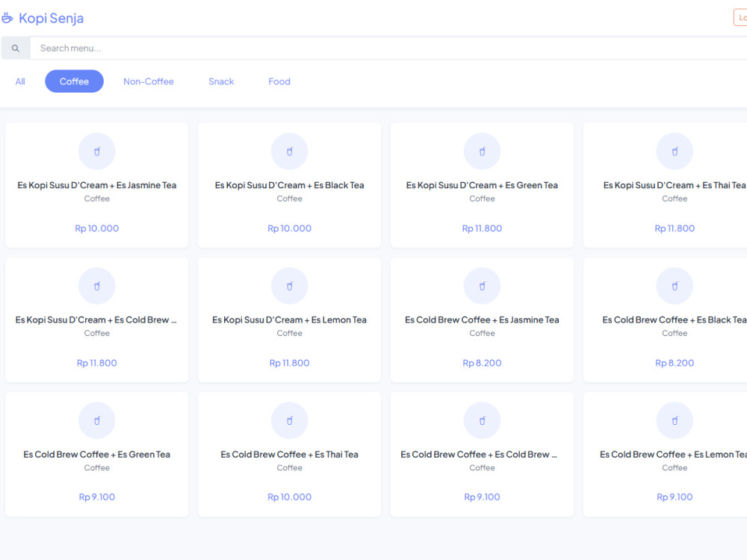Viewport: 747px width, 560px height.
Task: Click the title Es Cold Brew Coffee + Es Cold Brew ...
Action: (480, 454)
